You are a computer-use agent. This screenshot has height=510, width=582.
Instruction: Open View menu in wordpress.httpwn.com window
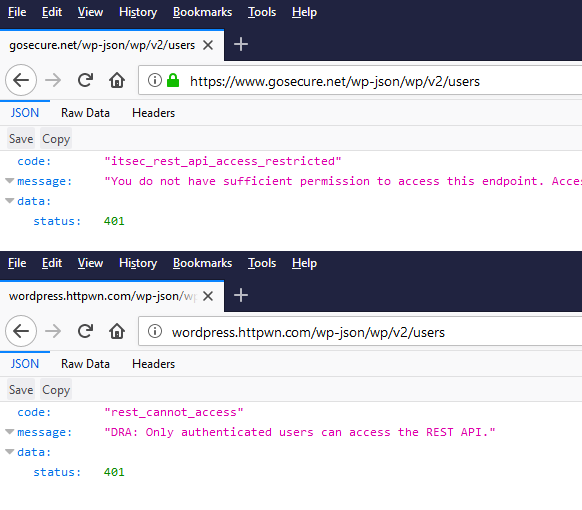pyautogui.click(x=90, y=263)
